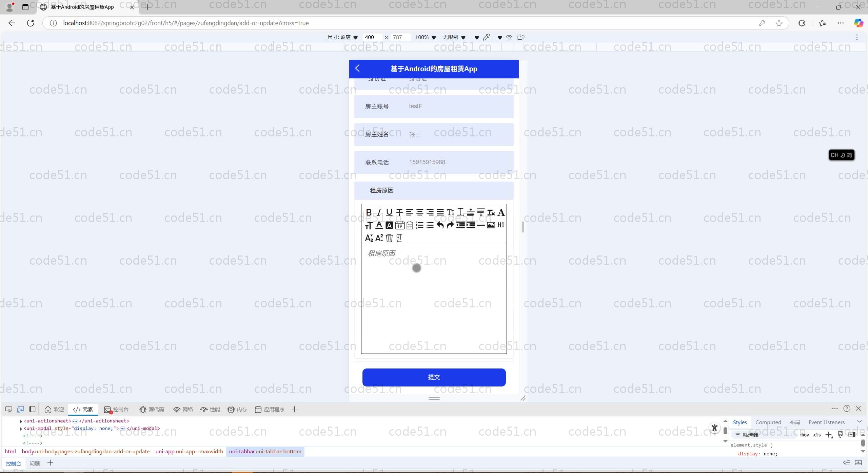This screenshot has width=868, height=473.
Task: Toggle bold formatting in editor toolbar
Action: [x=369, y=212]
